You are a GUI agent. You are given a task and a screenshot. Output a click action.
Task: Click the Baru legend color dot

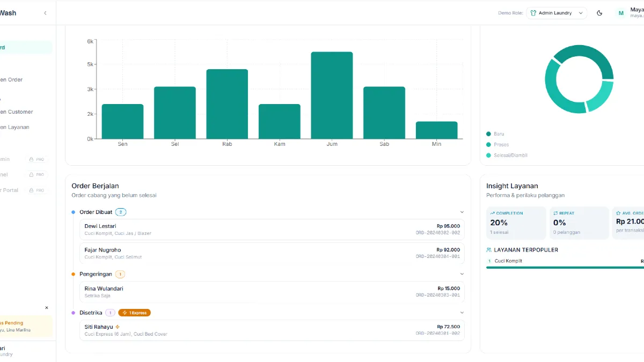click(x=488, y=134)
